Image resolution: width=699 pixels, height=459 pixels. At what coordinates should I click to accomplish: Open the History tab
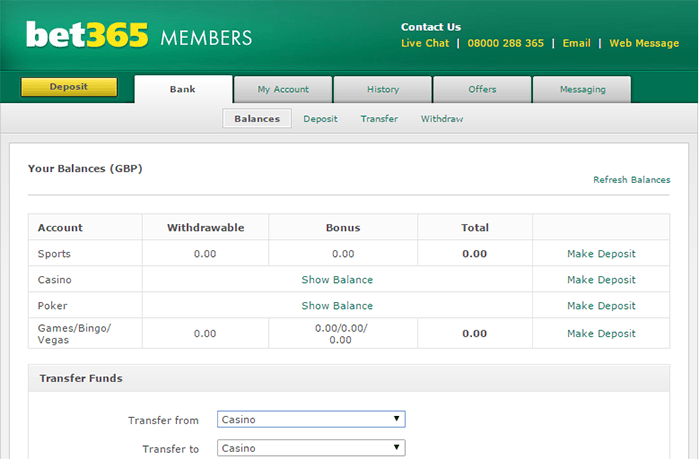point(383,90)
